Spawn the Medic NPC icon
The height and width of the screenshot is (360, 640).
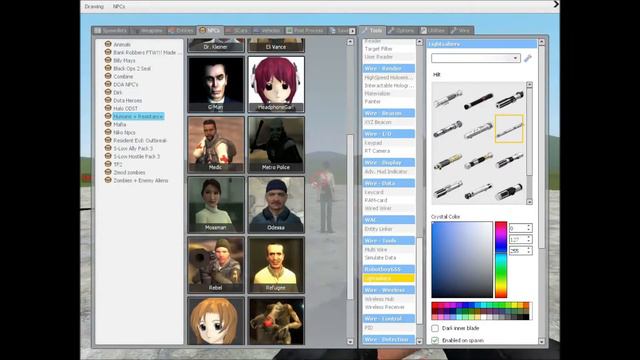(x=216, y=144)
